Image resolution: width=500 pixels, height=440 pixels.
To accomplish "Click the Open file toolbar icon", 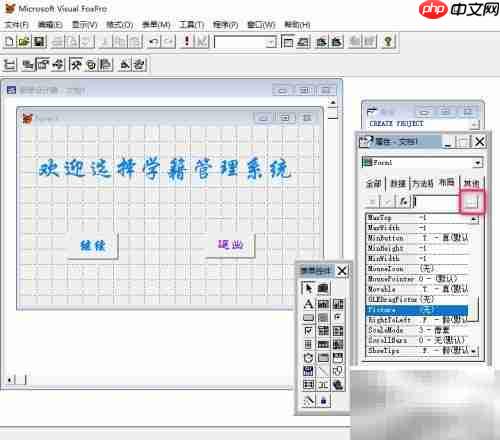I will point(24,42).
